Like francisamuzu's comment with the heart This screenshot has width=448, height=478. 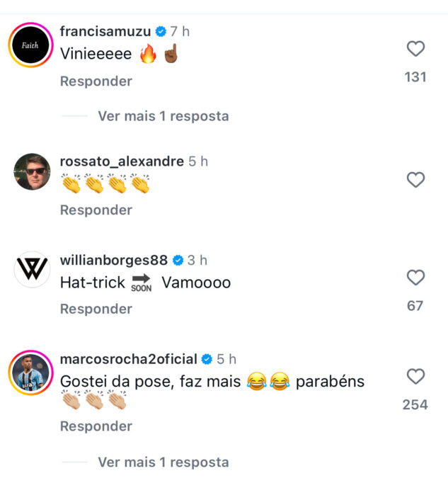click(x=415, y=49)
